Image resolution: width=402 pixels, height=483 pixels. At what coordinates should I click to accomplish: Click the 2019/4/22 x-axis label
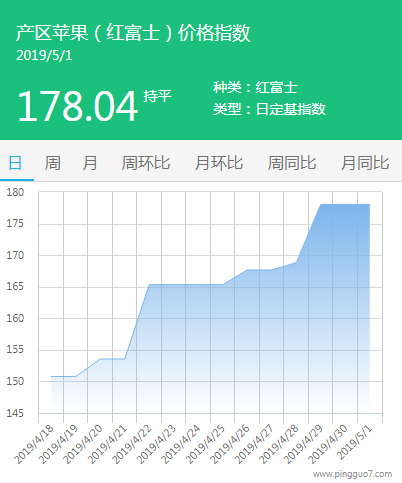(132, 444)
